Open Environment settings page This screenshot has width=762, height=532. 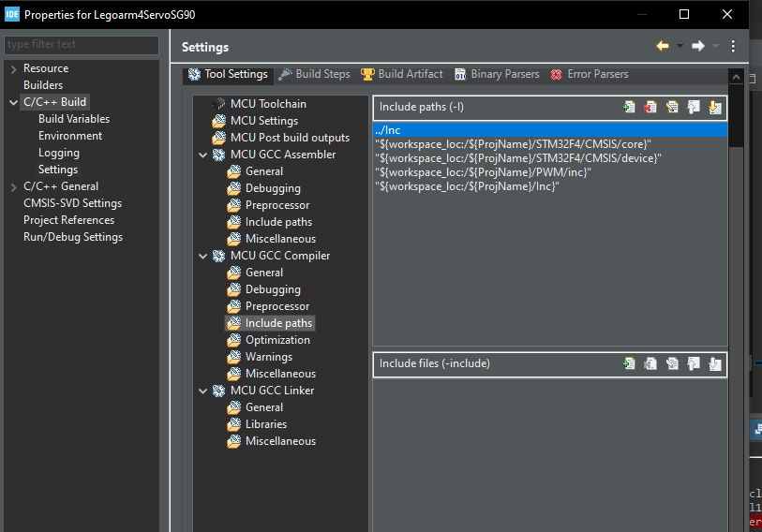click(x=70, y=136)
